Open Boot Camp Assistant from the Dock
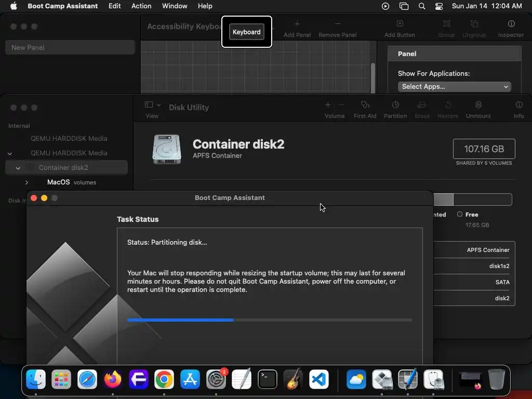This screenshot has width=532, height=399. pyautogui.click(x=382, y=379)
